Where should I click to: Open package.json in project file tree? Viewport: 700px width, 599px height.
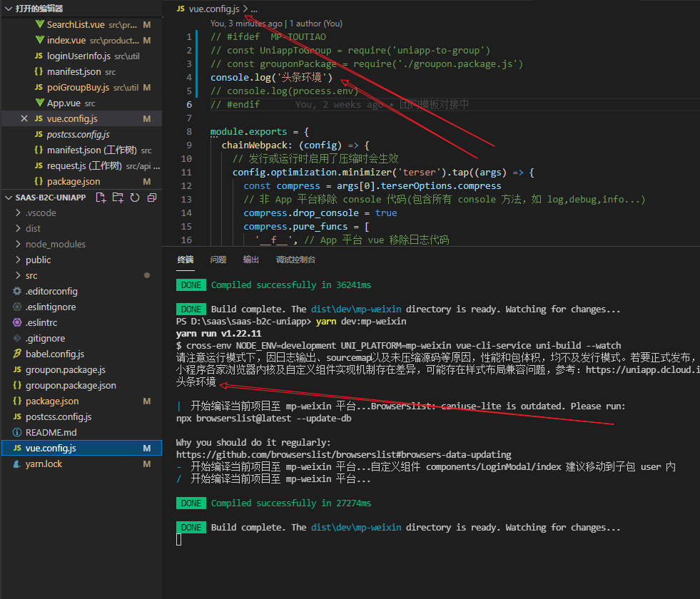tap(81, 401)
